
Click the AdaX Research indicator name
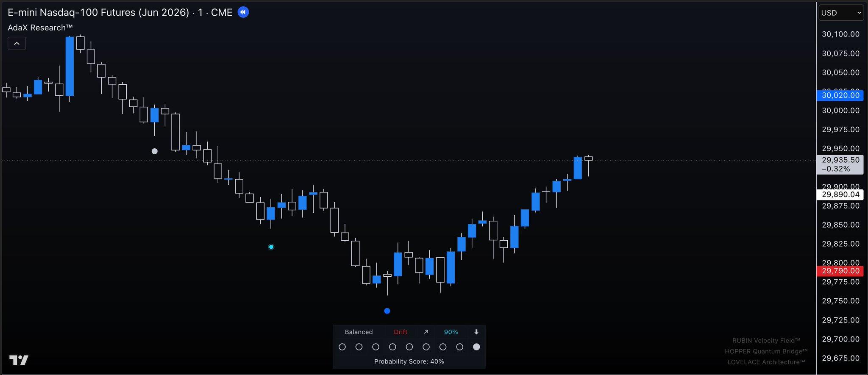point(40,28)
